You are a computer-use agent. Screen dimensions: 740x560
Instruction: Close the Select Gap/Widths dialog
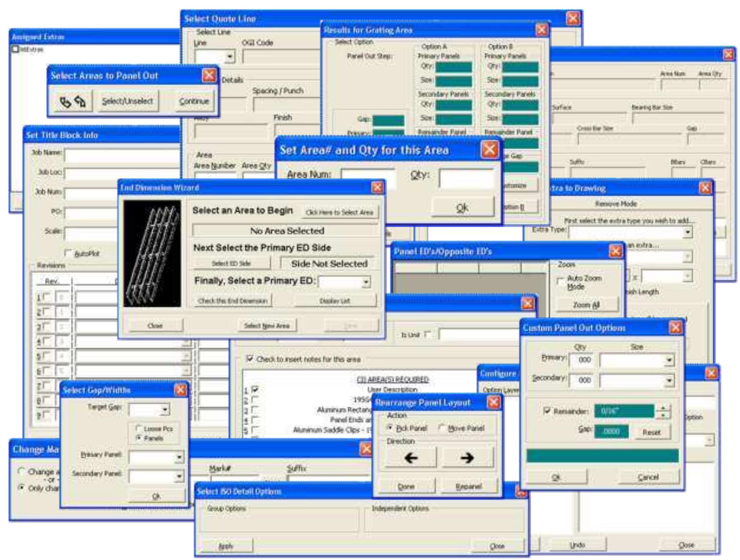(x=180, y=390)
